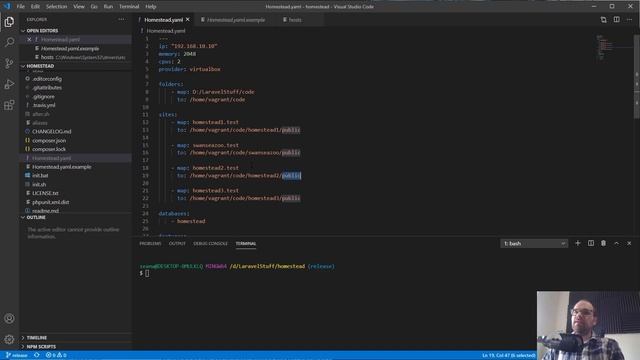Viewport: 640px width, 360px height.
Task: Split the terminal panel
Action: tap(591, 243)
